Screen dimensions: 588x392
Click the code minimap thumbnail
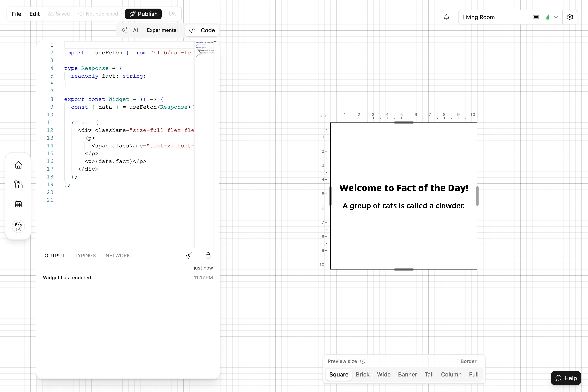point(205,49)
